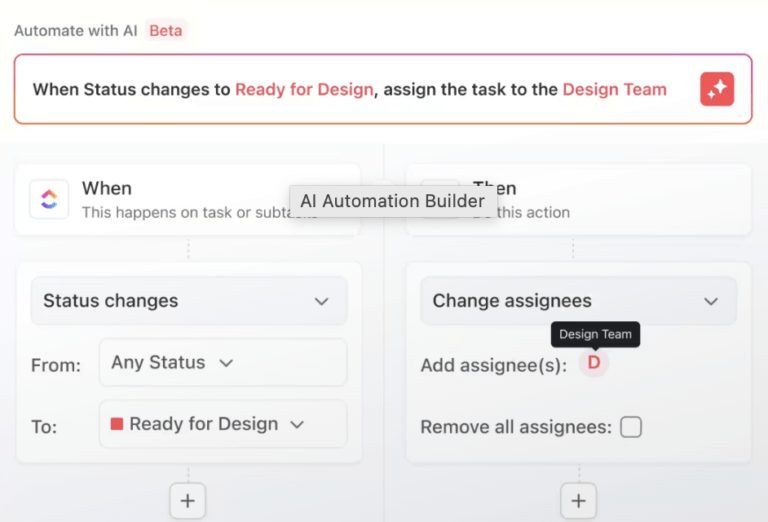The width and height of the screenshot is (768, 522).
Task: Select highlighted "Design Team" in prompt text
Action: (614, 89)
